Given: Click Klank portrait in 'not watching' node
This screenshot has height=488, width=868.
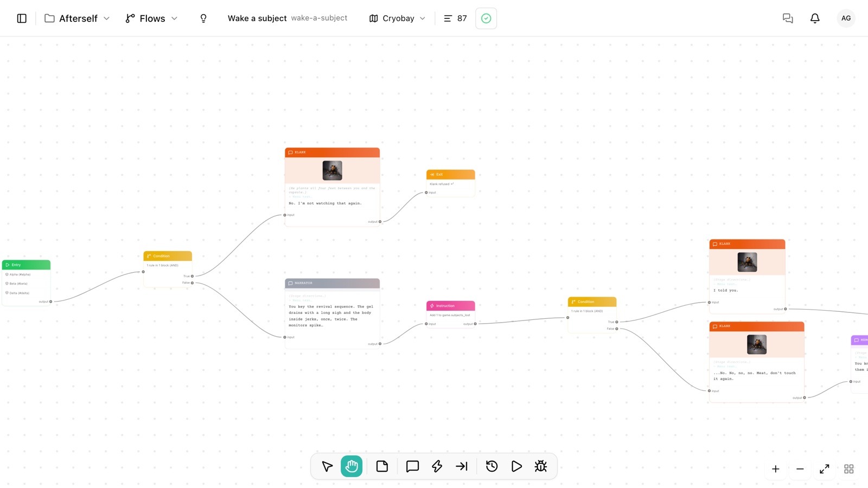Looking at the screenshot, I should pos(332,170).
